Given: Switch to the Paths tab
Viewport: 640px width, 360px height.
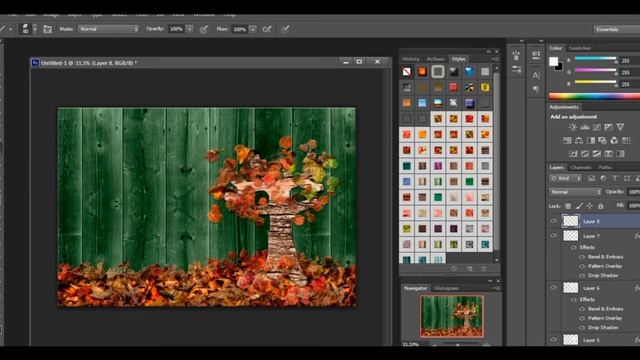Looking at the screenshot, I should pyautogui.click(x=604, y=167).
